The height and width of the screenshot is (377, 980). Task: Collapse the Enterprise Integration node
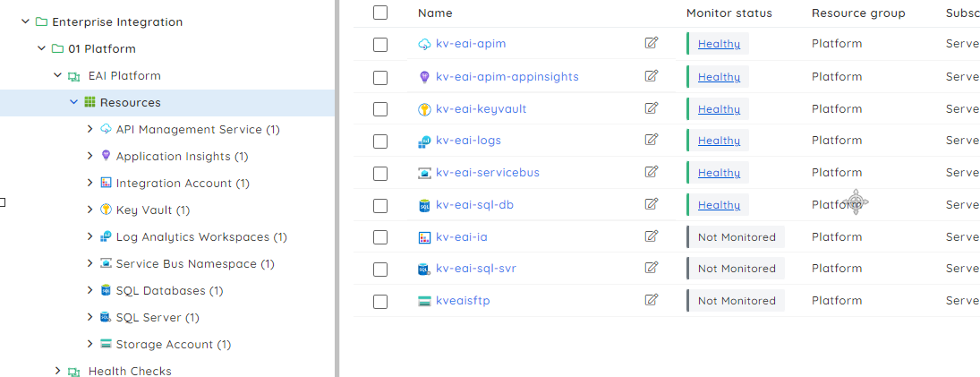[25, 21]
